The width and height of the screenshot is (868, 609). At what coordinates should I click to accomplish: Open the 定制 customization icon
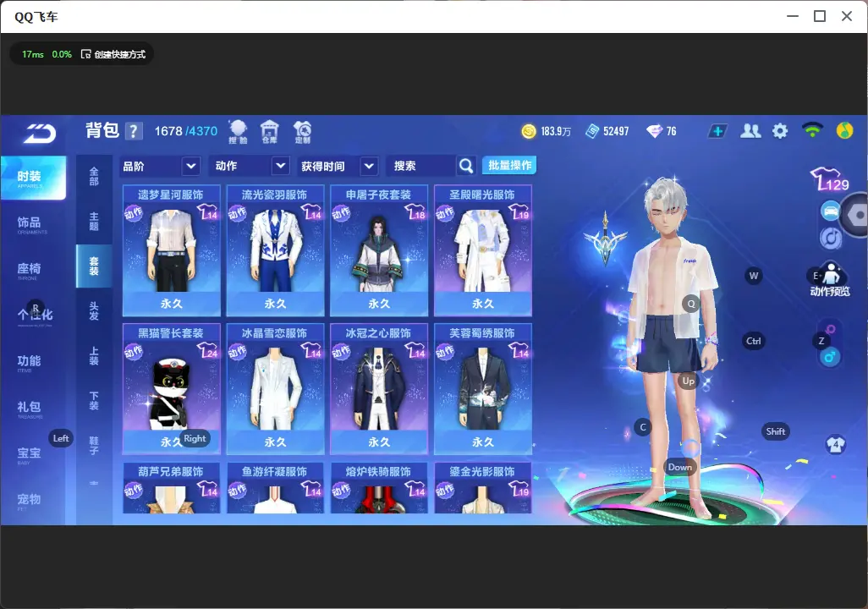302,132
